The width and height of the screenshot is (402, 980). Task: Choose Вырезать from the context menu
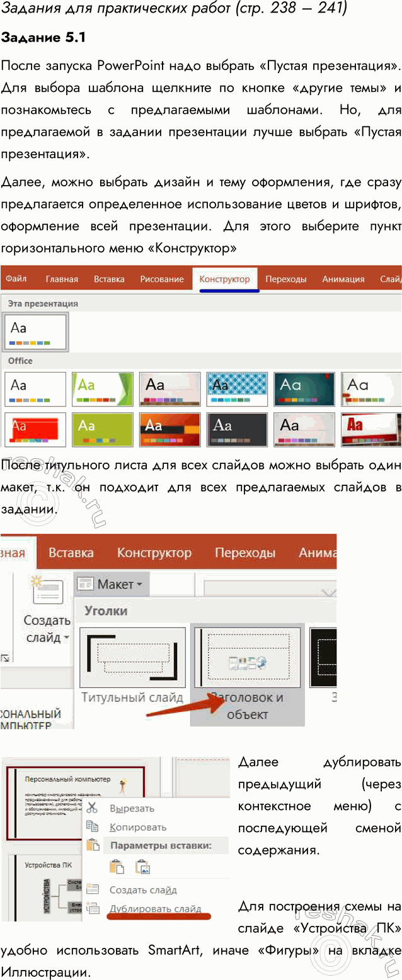click(x=132, y=808)
